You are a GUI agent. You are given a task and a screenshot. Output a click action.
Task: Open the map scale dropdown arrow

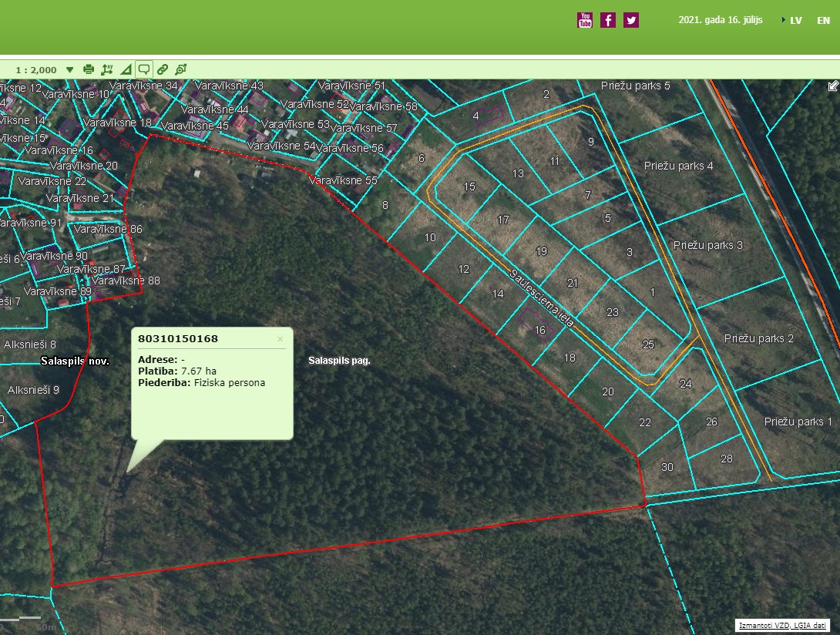point(70,69)
